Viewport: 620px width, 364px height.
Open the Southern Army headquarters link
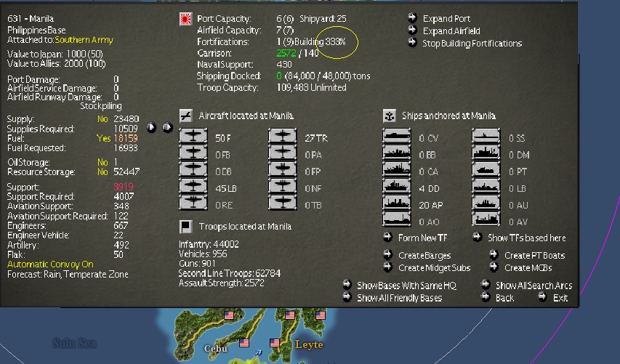[84, 40]
